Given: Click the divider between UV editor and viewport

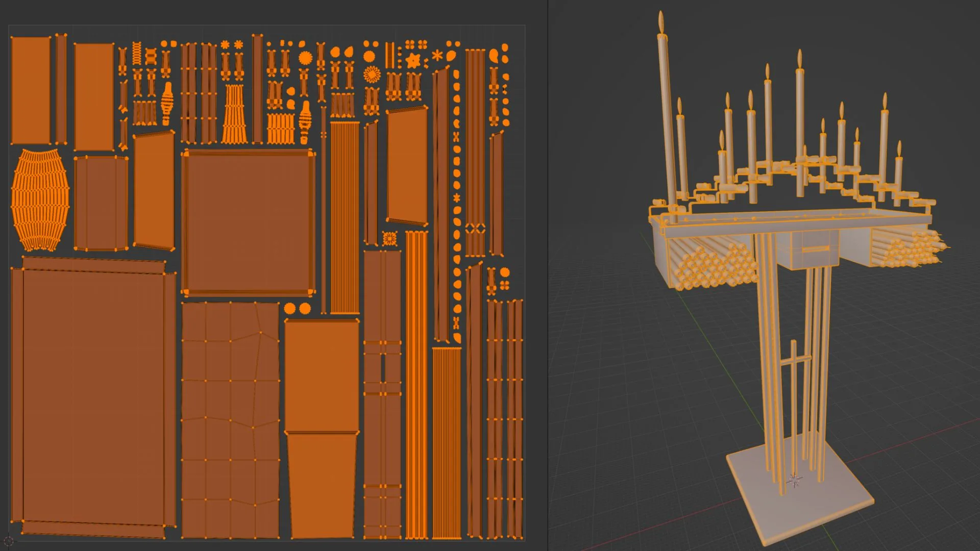Looking at the screenshot, I should (548, 275).
